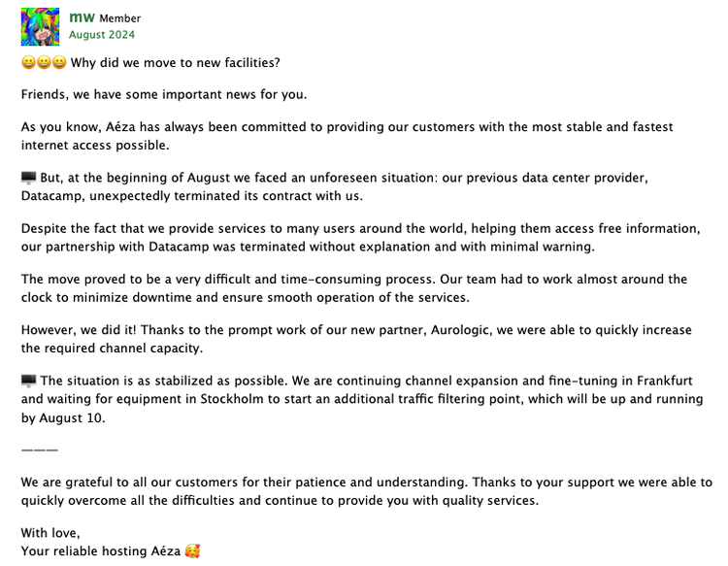Click the hearts smiley emoji after Aéza
This screenshot has width=728, height=566.
point(192,551)
